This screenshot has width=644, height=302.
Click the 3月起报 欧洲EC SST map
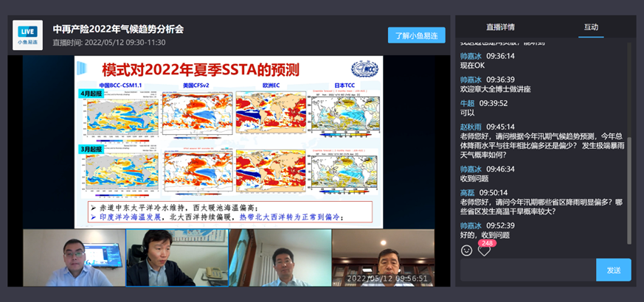click(271, 172)
